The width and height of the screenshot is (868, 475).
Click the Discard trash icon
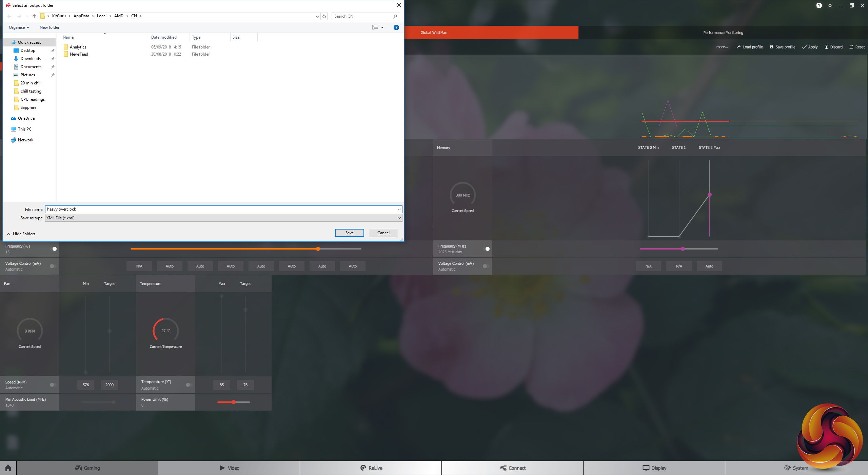click(826, 47)
